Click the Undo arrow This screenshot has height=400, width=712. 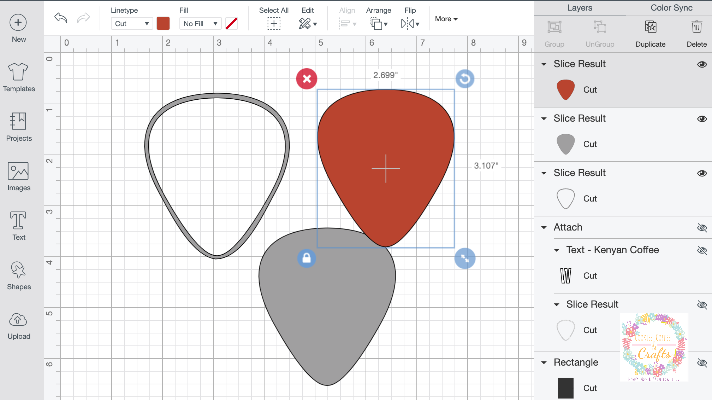click(60, 18)
